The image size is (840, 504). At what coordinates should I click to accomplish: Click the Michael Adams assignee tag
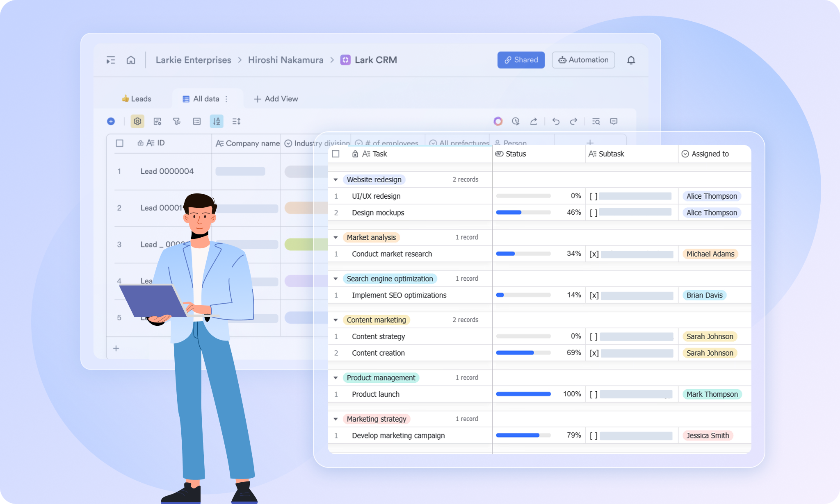coord(710,254)
